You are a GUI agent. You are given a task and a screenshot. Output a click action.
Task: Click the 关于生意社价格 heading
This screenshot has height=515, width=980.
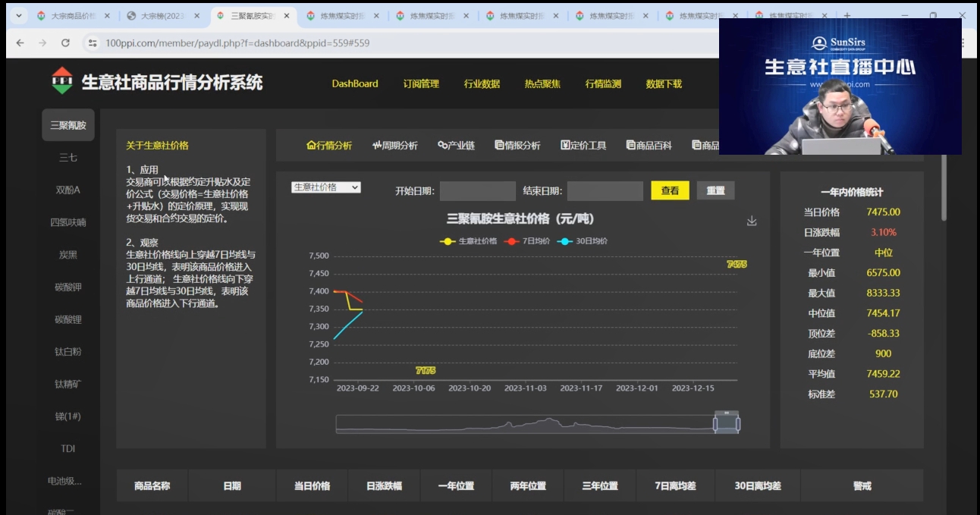pos(157,146)
